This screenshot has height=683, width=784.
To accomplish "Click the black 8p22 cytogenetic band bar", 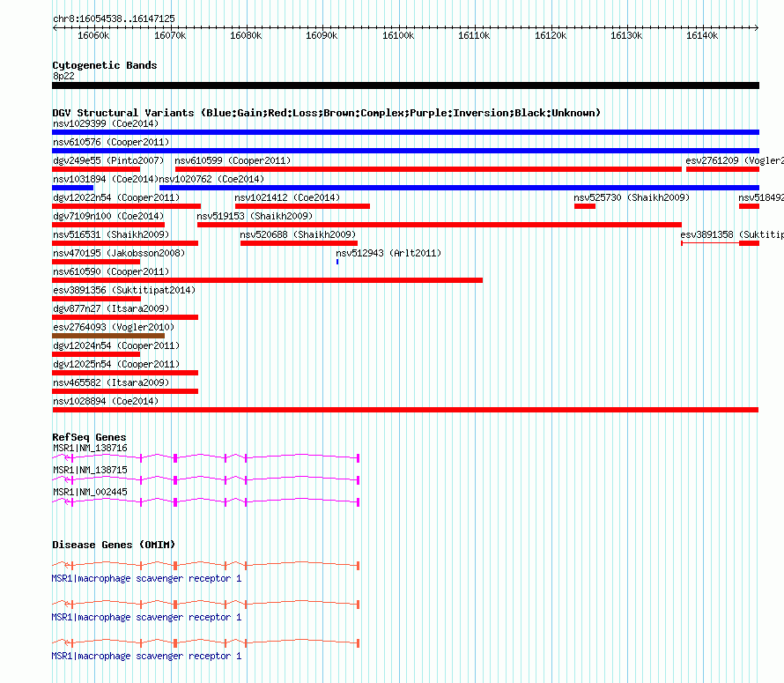I will pyautogui.click(x=405, y=85).
